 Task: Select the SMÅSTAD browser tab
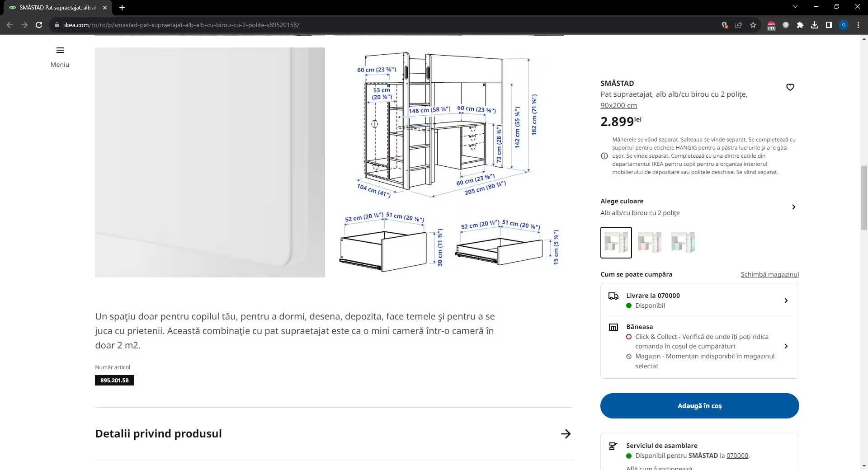(58, 8)
